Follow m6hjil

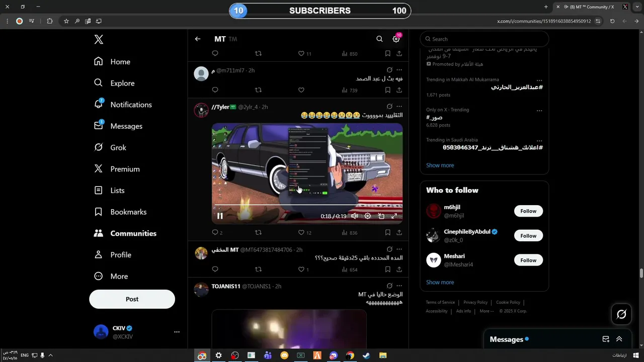(x=528, y=211)
